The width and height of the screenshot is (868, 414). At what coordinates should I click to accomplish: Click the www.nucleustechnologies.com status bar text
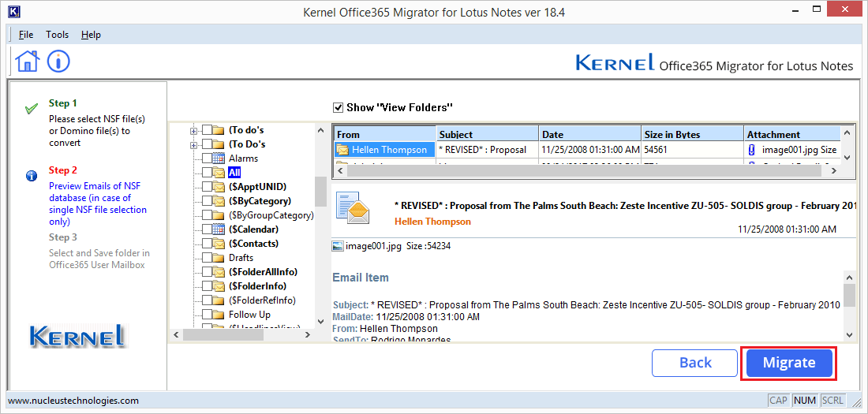tap(73, 400)
